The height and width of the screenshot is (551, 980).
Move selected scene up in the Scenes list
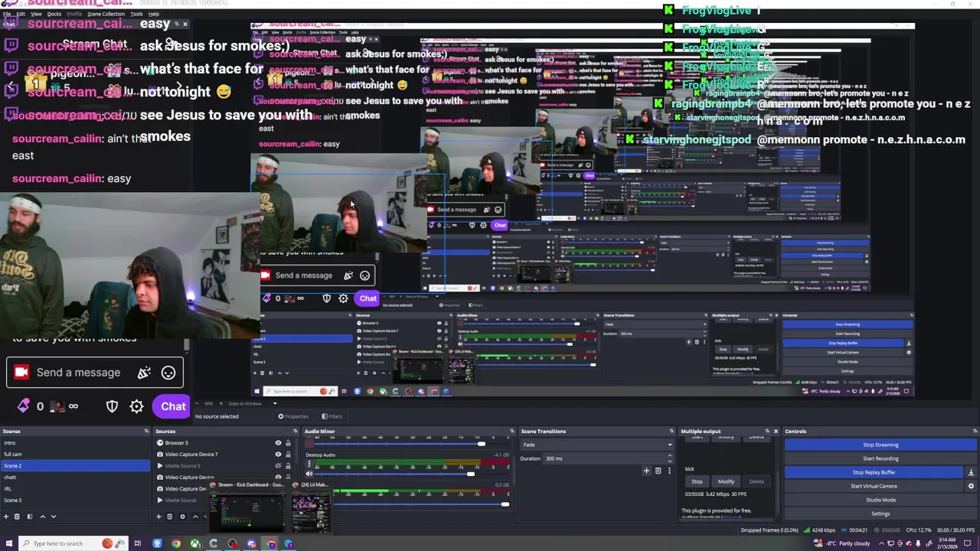tap(42, 517)
